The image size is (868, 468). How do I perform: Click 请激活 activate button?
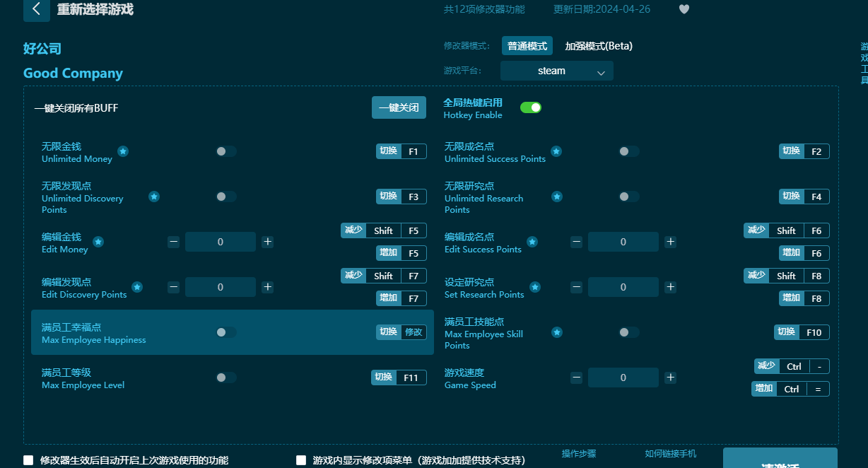[780, 458]
